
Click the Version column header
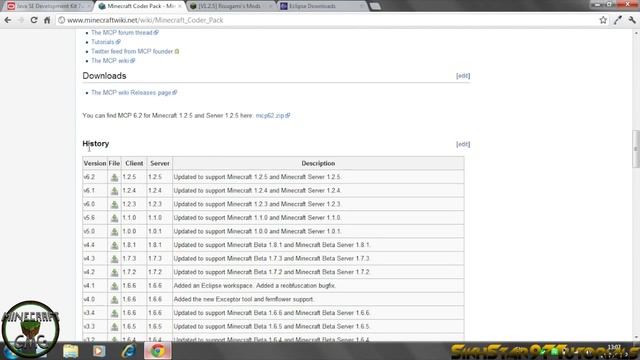pos(95,163)
